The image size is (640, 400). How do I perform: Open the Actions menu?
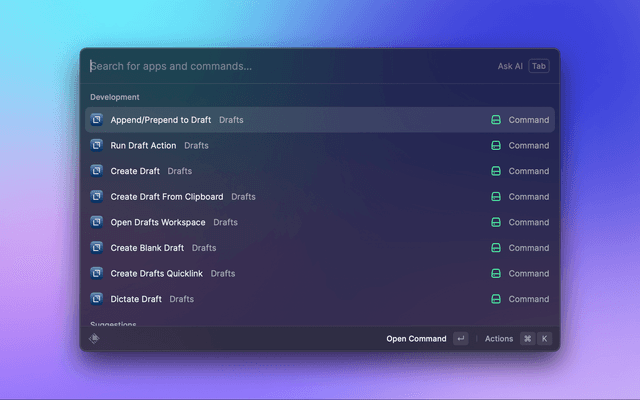pos(499,339)
